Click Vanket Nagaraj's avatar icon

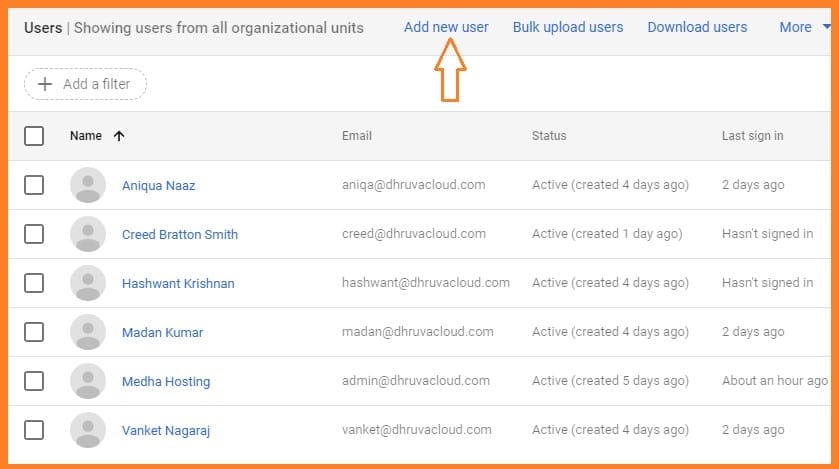[88, 430]
